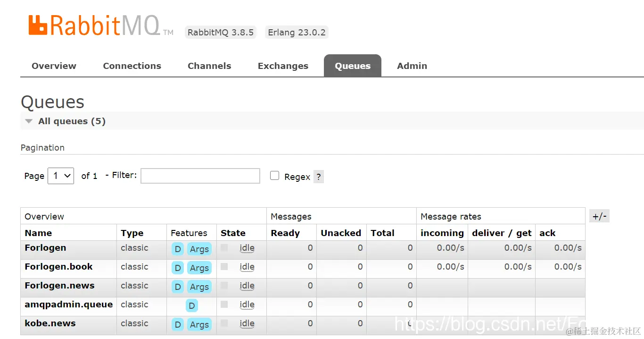Click the D badge in Forlogen.book row
Screen dimensions: 644x339
pos(178,268)
